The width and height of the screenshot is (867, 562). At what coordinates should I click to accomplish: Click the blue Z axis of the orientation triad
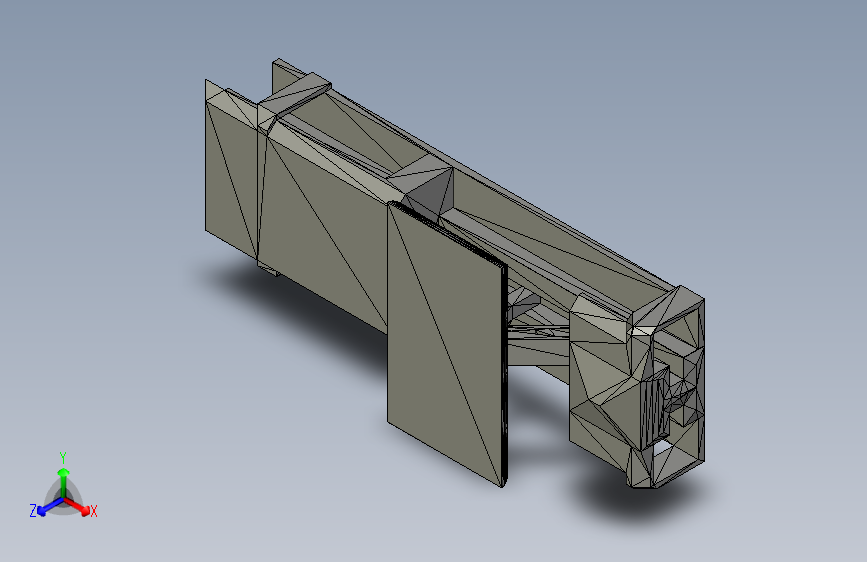pyautogui.click(x=50, y=507)
